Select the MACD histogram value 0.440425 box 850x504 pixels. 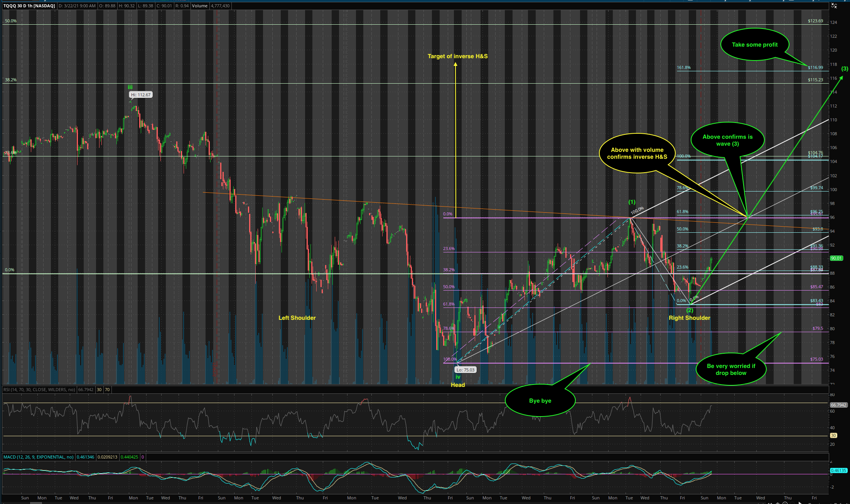(x=129, y=457)
